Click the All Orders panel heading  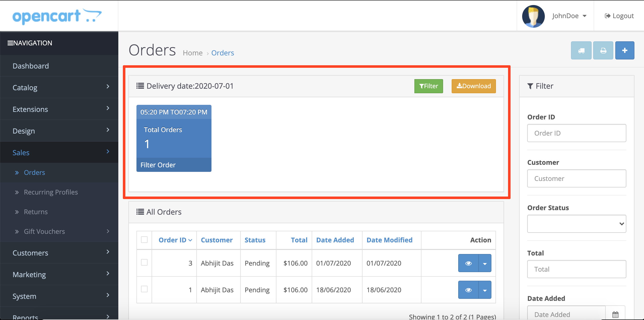(x=164, y=212)
